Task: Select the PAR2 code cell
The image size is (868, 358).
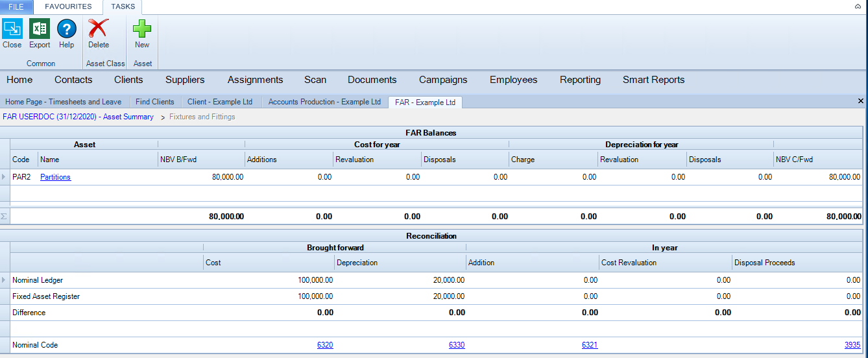Action: [x=24, y=176]
